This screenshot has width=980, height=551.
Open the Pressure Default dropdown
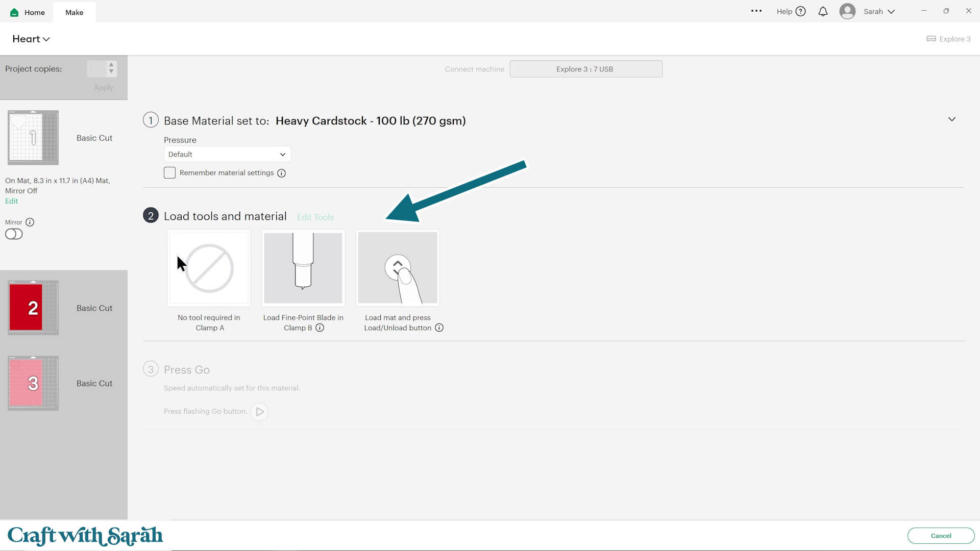(227, 155)
